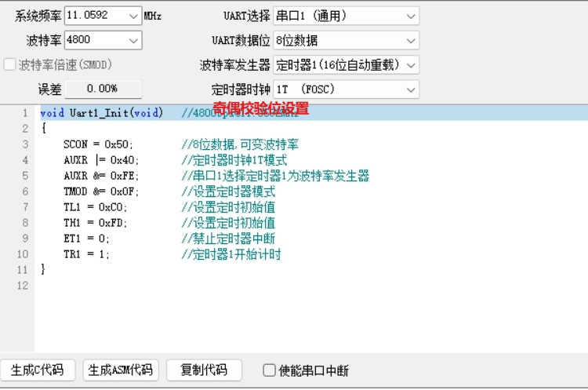Click code line ET1 = 0
588x390 pixels.
(x=86, y=239)
